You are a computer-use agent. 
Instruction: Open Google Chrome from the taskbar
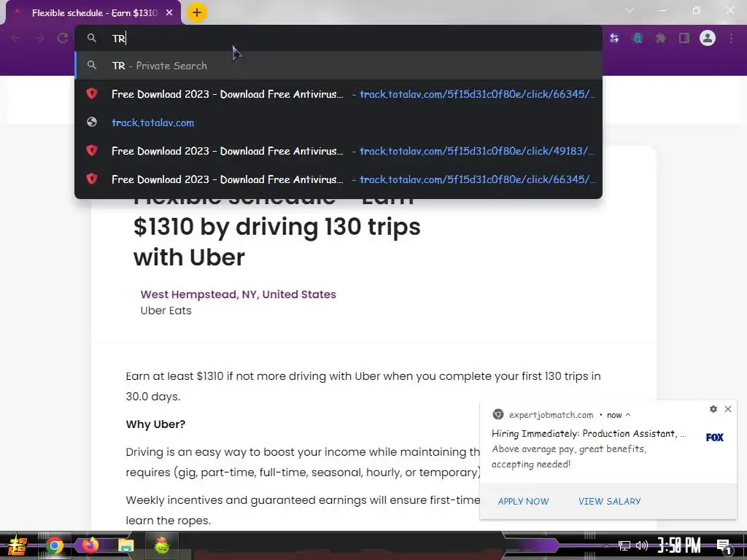coord(55,545)
